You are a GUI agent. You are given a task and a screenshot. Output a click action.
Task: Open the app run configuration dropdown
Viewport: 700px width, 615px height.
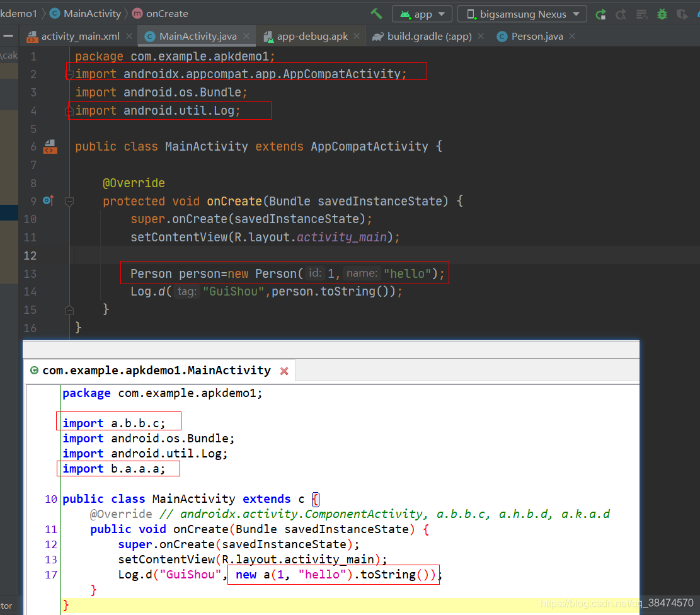[422, 14]
